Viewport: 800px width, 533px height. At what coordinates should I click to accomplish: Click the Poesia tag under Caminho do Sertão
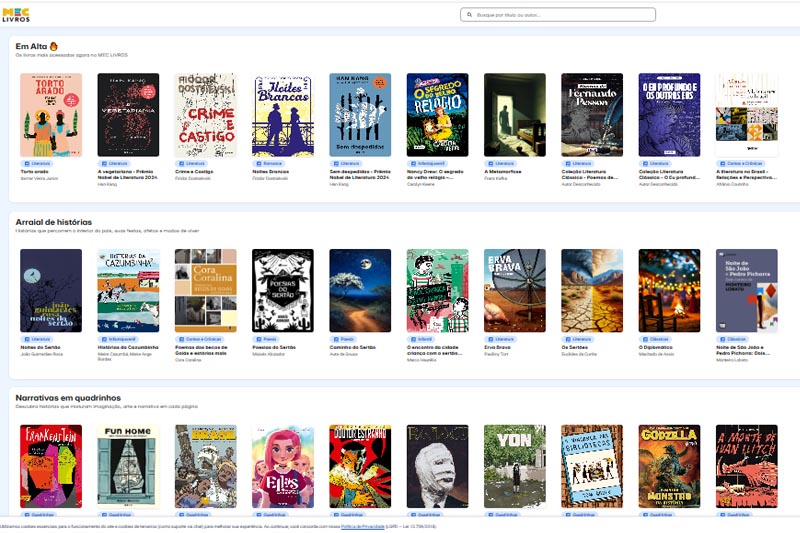(x=343, y=339)
